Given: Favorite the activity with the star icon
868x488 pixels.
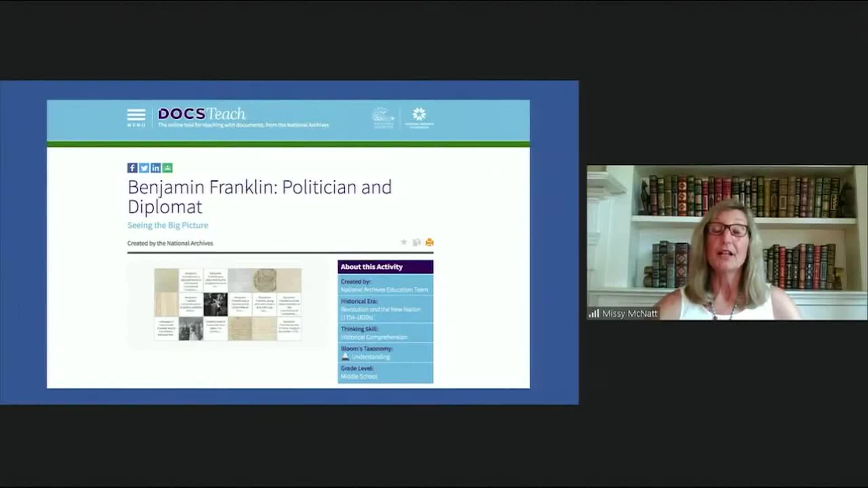Looking at the screenshot, I should 404,242.
